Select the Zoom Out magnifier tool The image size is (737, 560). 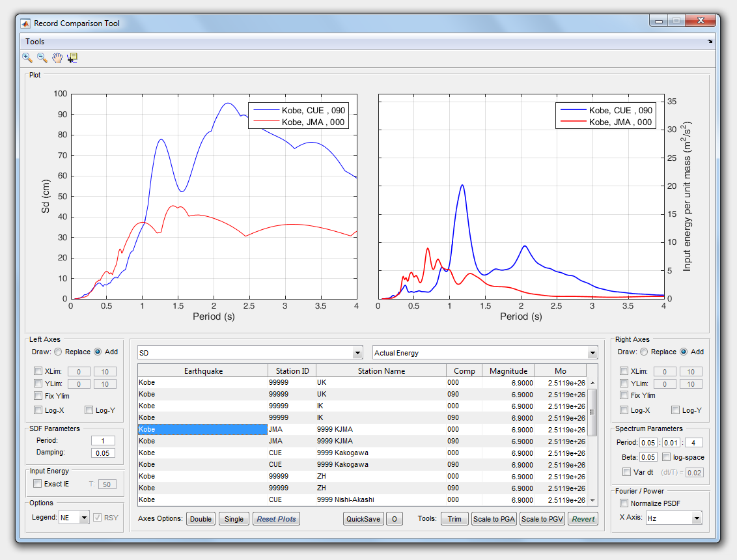pos(42,58)
